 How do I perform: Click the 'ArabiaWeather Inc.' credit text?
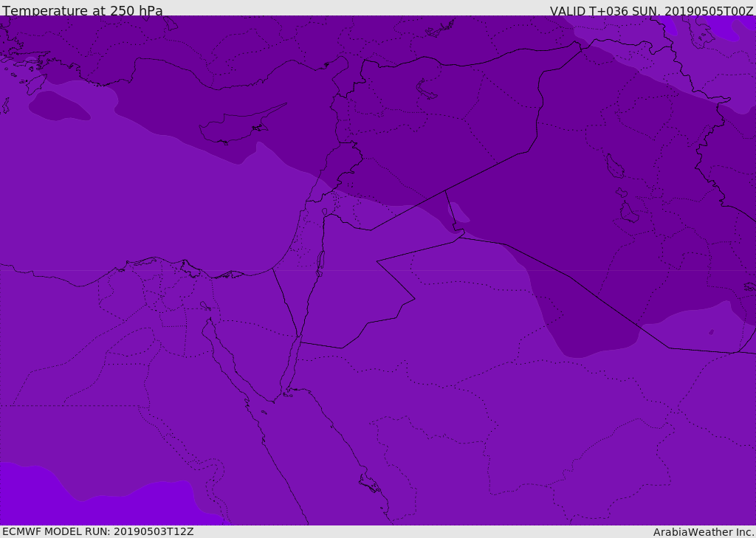click(704, 532)
